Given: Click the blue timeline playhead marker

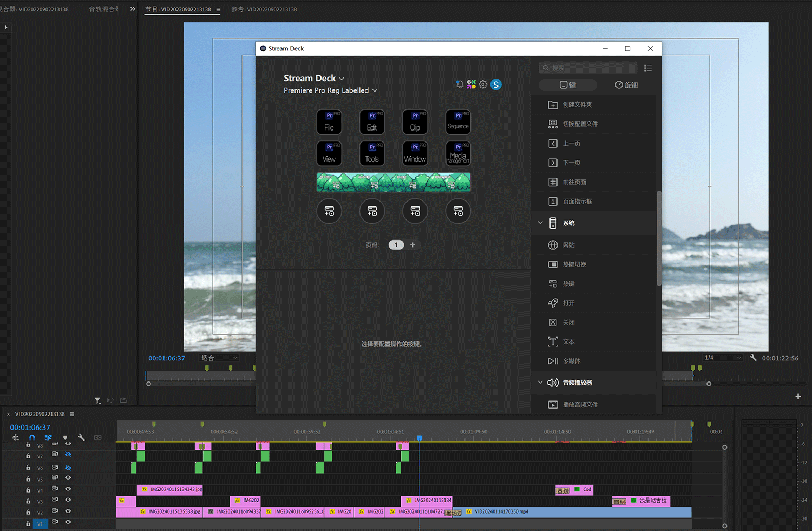Looking at the screenshot, I should [x=419, y=438].
